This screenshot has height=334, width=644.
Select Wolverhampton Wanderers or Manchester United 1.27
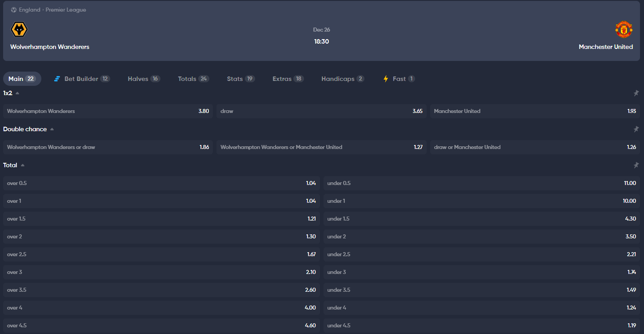pos(321,147)
